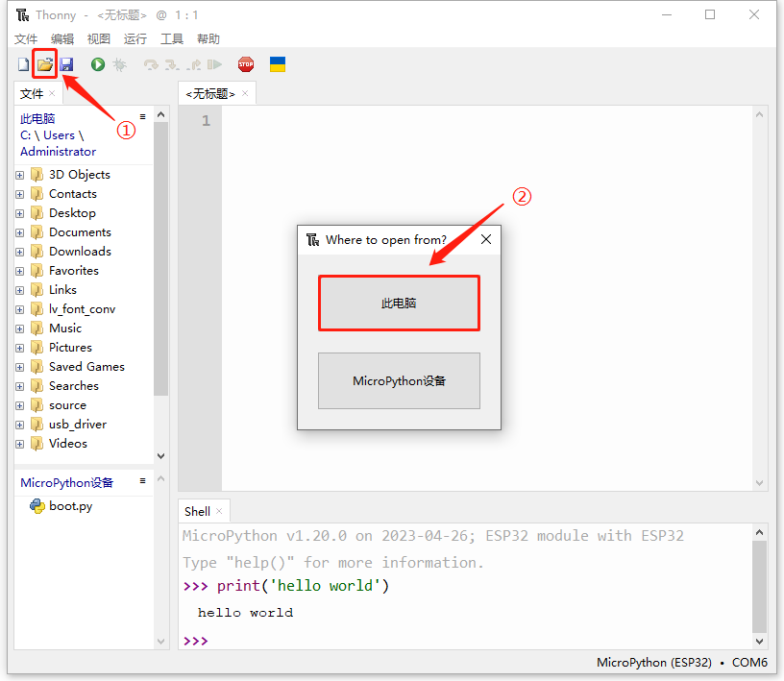Click the 3D Objects folder icon
784x681 pixels.
click(x=37, y=175)
